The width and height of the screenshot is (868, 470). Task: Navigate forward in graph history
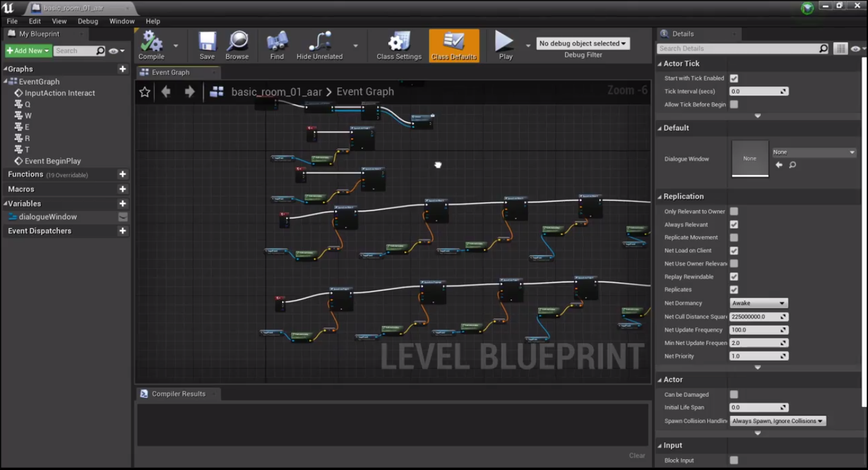189,92
